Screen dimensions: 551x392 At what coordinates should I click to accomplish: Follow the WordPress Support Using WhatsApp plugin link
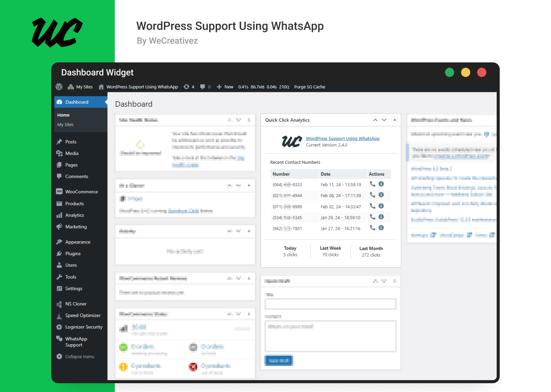[x=343, y=139]
